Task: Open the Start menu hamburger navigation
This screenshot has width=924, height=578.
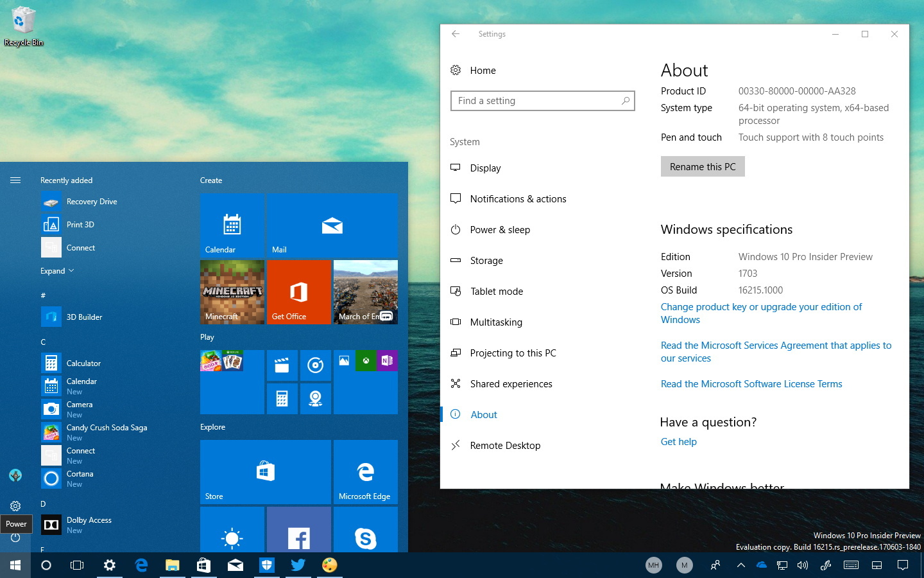Action: [15, 180]
